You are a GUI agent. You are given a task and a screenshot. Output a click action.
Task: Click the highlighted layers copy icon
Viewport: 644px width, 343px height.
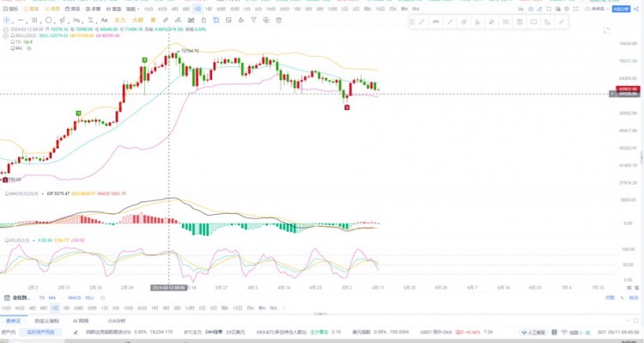216,20
